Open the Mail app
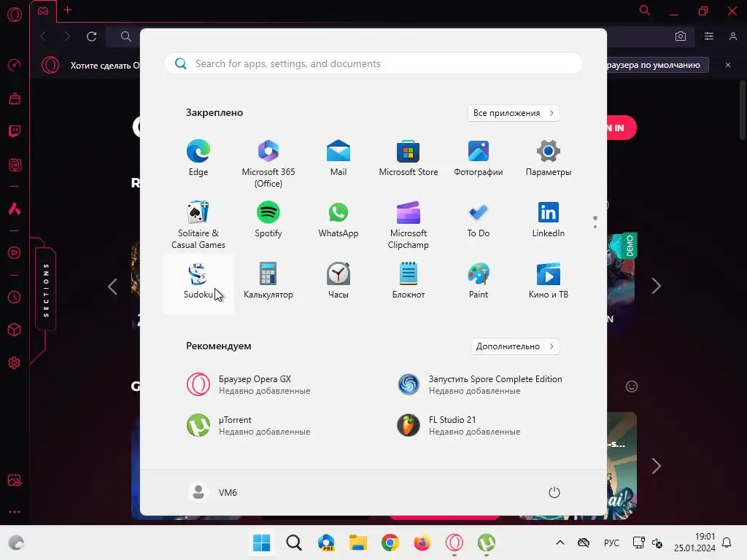The height and width of the screenshot is (560, 747). pos(338,158)
